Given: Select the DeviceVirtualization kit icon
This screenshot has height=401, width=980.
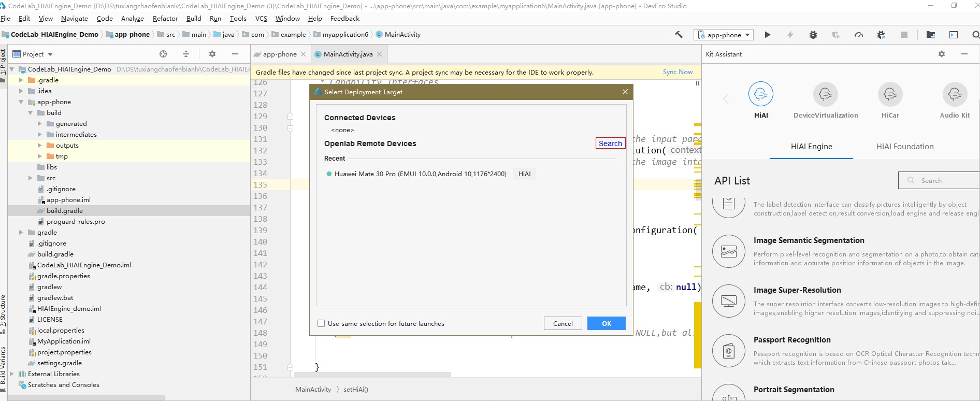Looking at the screenshot, I should [x=826, y=94].
